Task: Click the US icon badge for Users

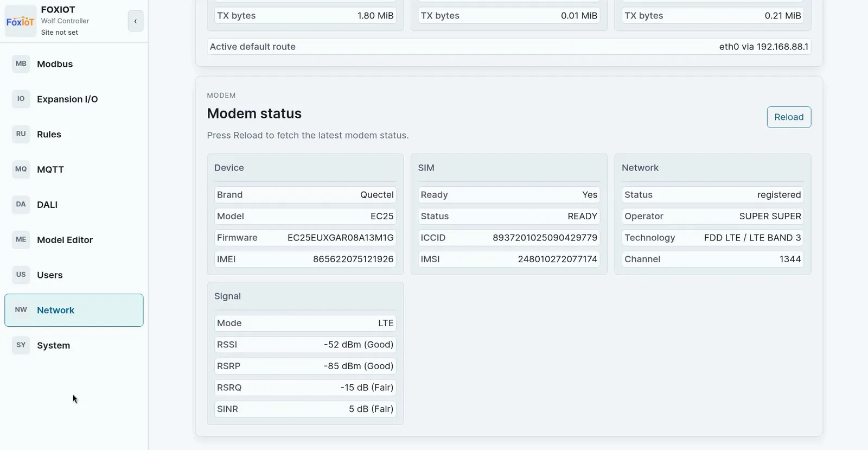Action: point(21,275)
